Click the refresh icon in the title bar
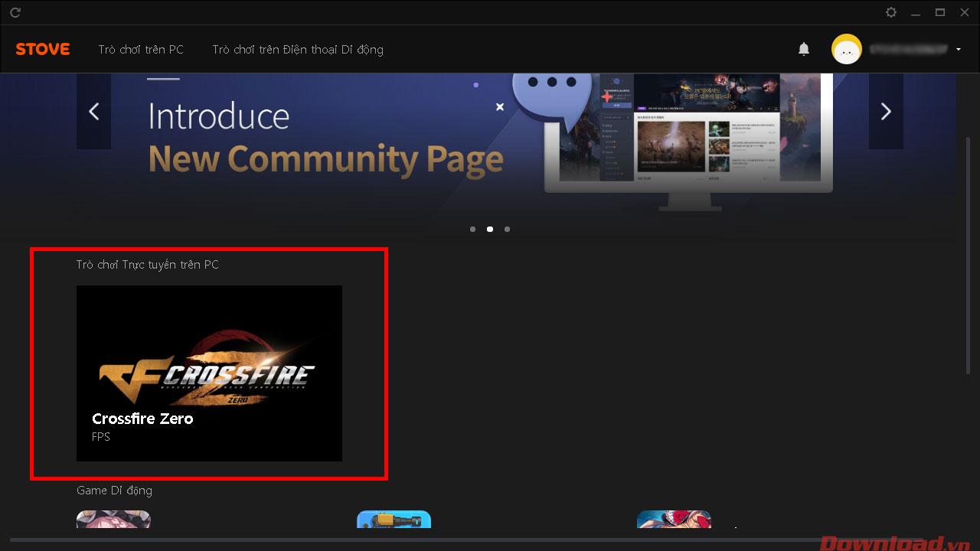Viewport: 980px width, 551px height. [x=15, y=13]
